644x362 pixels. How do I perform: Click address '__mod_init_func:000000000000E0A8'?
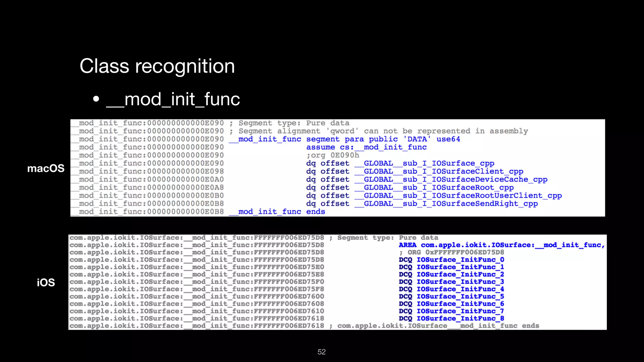(x=148, y=188)
